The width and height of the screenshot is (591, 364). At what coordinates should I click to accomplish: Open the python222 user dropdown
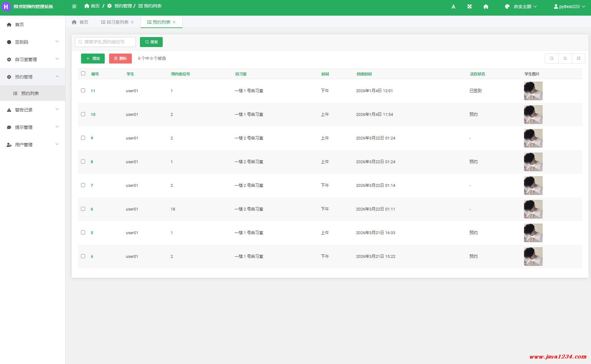coord(569,7)
